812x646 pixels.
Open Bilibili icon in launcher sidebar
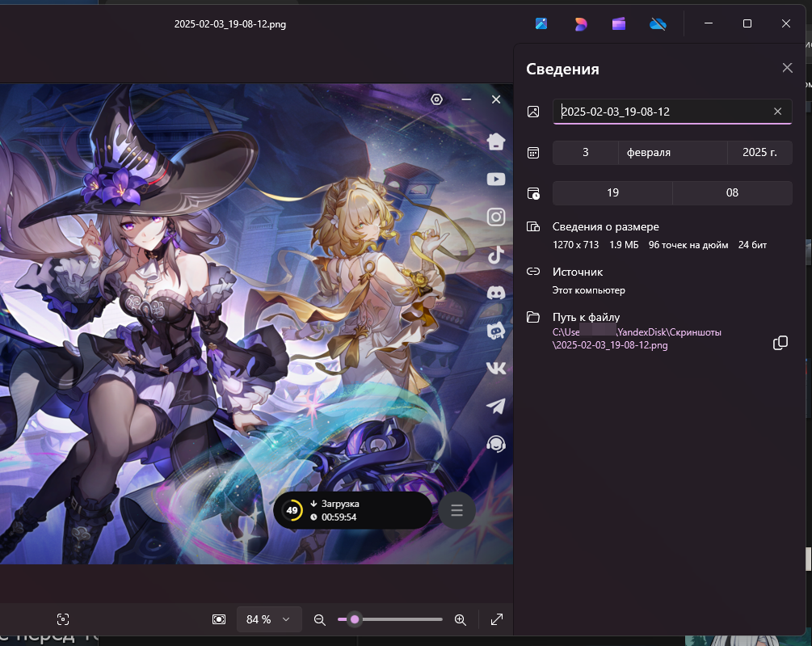pyautogui.click(x=495, y=331)
